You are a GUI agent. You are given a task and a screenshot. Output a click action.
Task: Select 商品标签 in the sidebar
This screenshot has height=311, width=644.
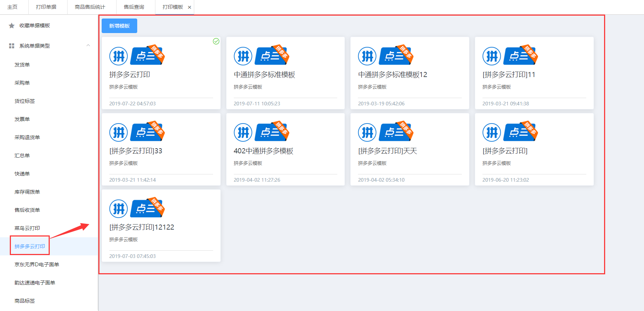[x=25, y=301]
